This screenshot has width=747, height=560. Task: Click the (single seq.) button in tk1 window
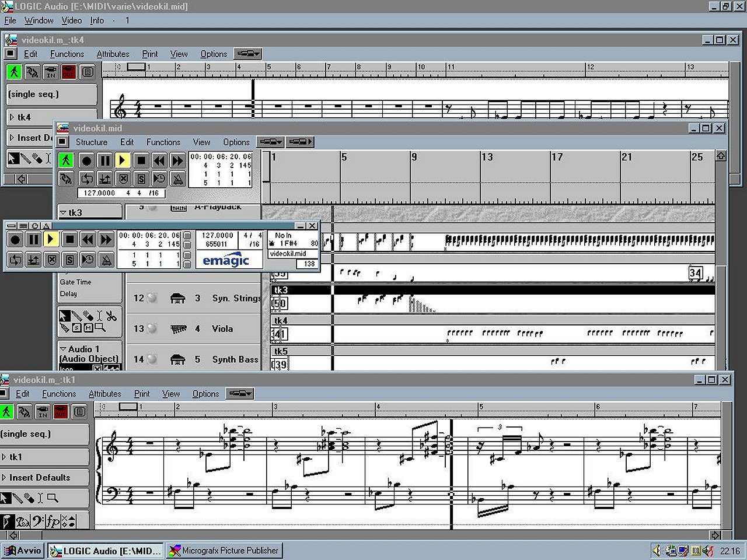coord(44,434)
